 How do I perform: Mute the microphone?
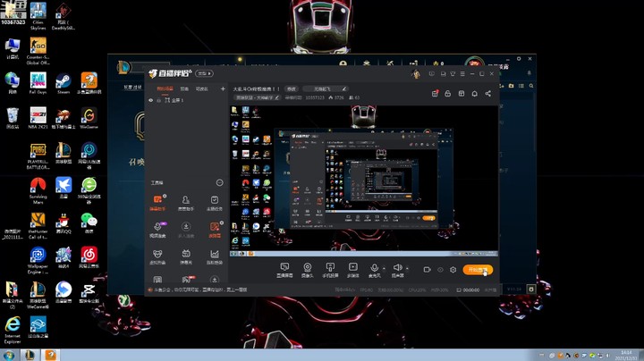pyautogui.click(x=374, y=270)
